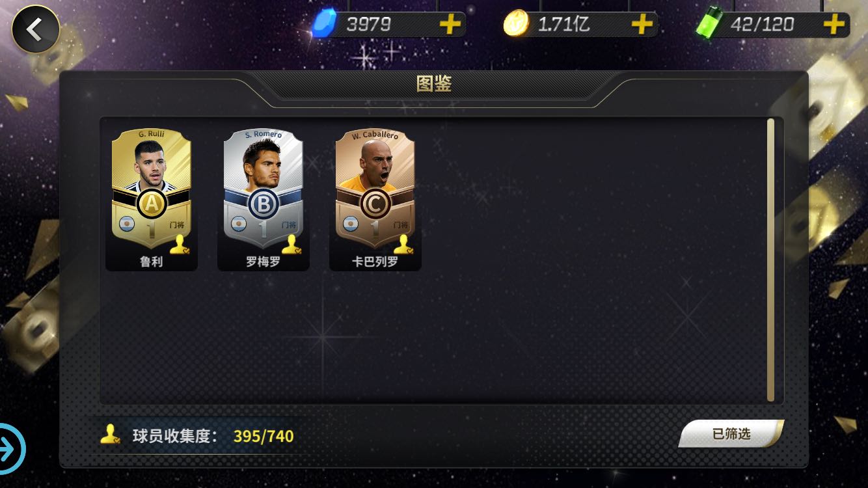Open W. Caballero bronze C card
This screenshot has width=868, height=488.
pyautogui.click(x=375, y=189)
